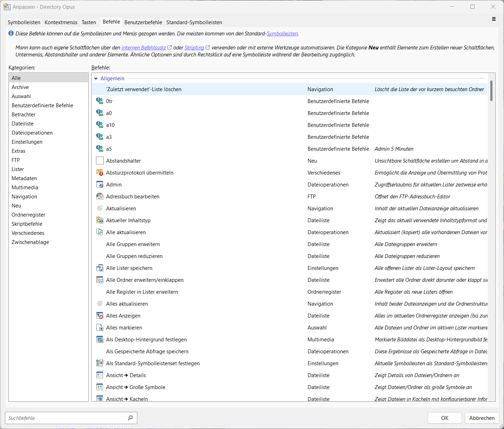Collapse the Allgemein group
This screenshot has width=504, height=429.
coord(96,79)
